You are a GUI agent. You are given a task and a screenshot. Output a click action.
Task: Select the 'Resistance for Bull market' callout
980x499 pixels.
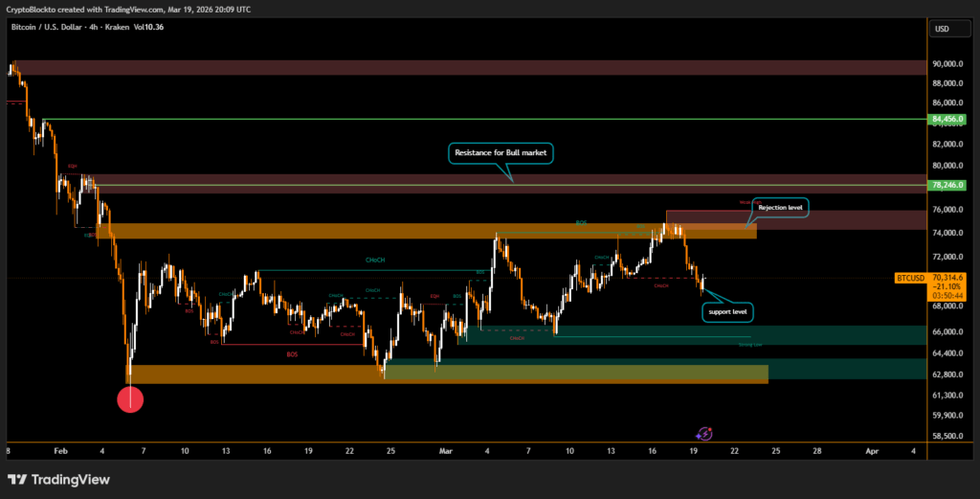pyautogui.click(x=499, y=153)
